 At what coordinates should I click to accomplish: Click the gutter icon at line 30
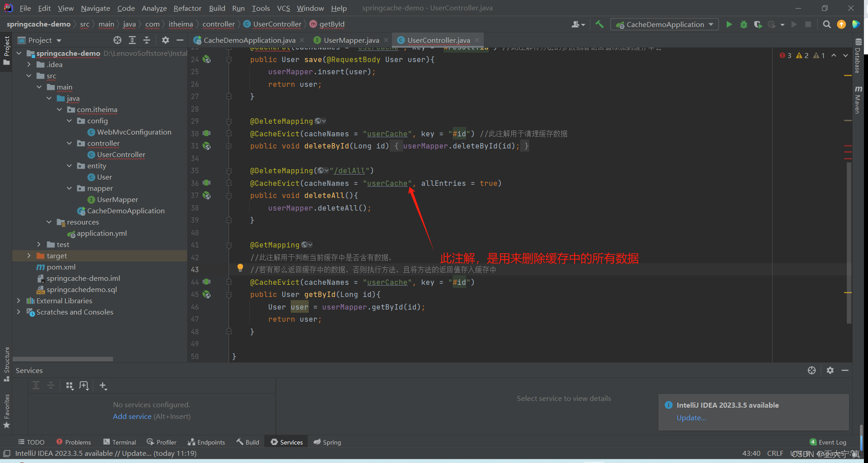[x=207, y=134]
